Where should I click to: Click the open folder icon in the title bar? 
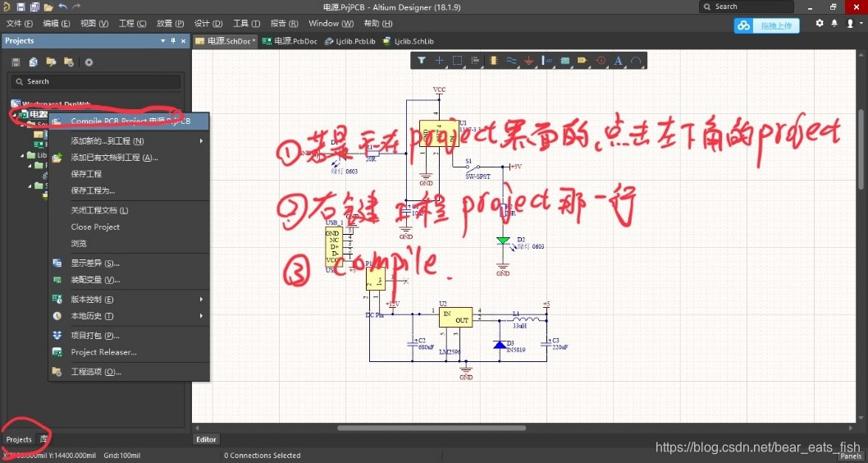pyautogui.click(x=48, y=7)
